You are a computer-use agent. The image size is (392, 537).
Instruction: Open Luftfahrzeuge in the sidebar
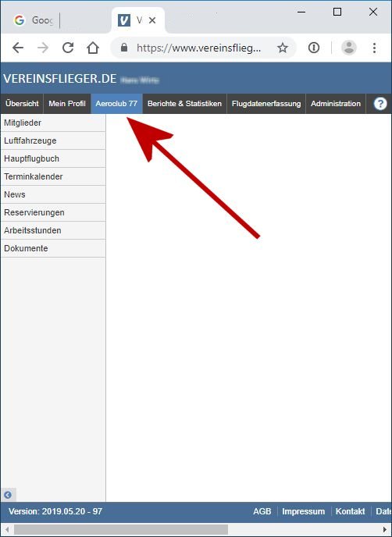coord(53,140)
